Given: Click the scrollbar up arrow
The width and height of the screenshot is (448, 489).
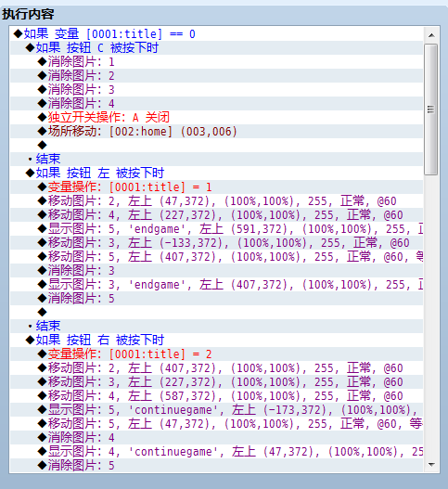Looking at the screenshot, I should point(431,35).
